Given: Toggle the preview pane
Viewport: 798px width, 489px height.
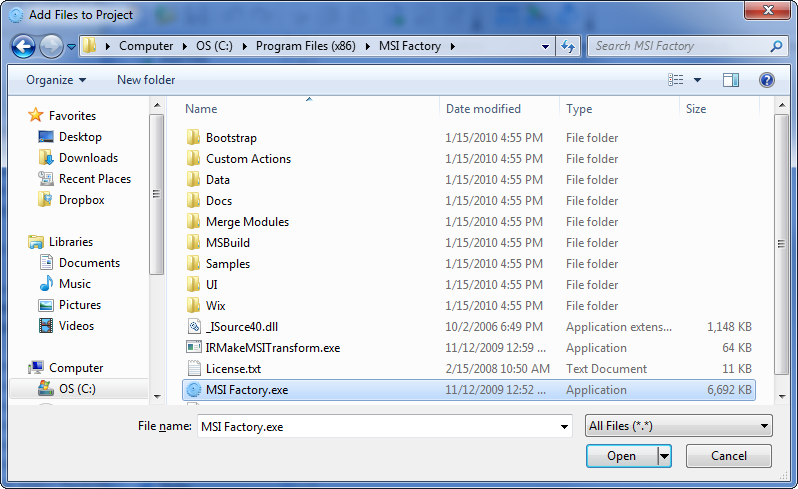Looking at the screenshot, I should pos(731,80).
